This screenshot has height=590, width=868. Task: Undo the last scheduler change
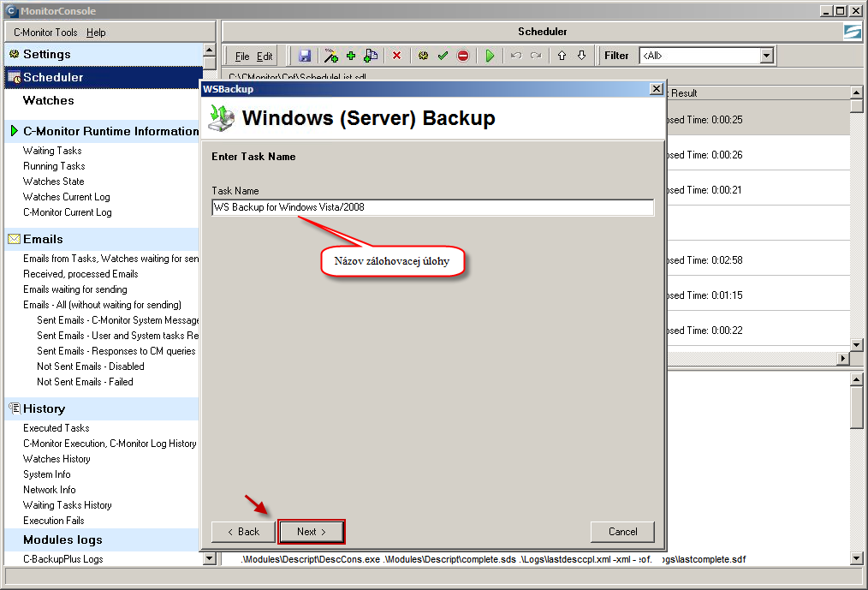point(516,56)
